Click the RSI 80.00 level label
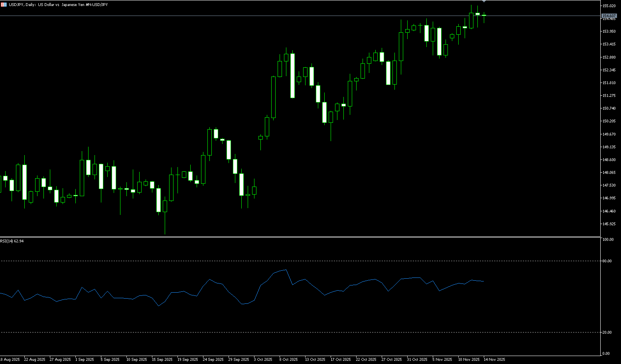This screenshot has width=621, height=364. click(x=608, y=261)
